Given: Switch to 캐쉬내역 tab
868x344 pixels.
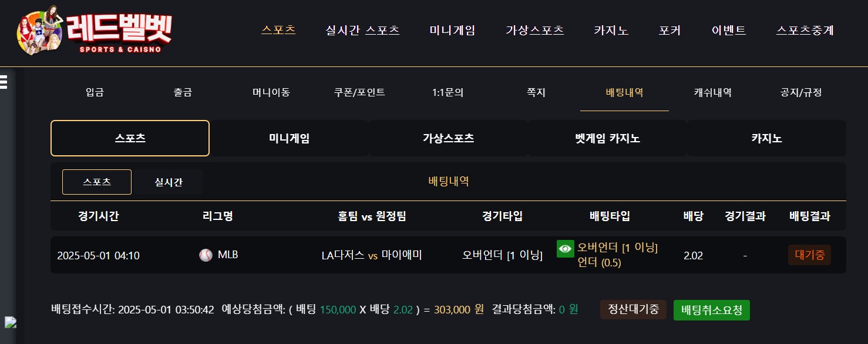Looking at the screenshot, I should (713, 92).
